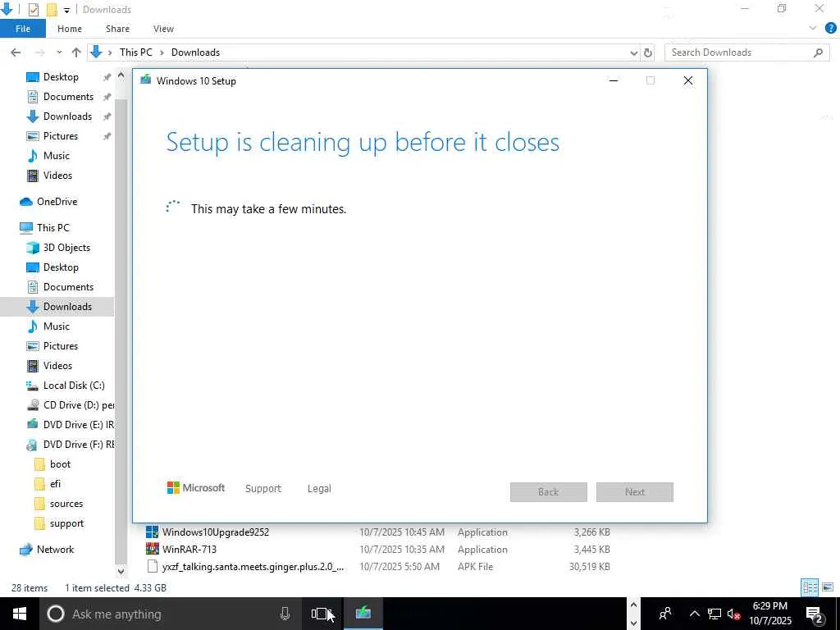Select Network in the navigation pane
Image resolution: width=840 pixels, height=630 pixels.
[55, 550]
